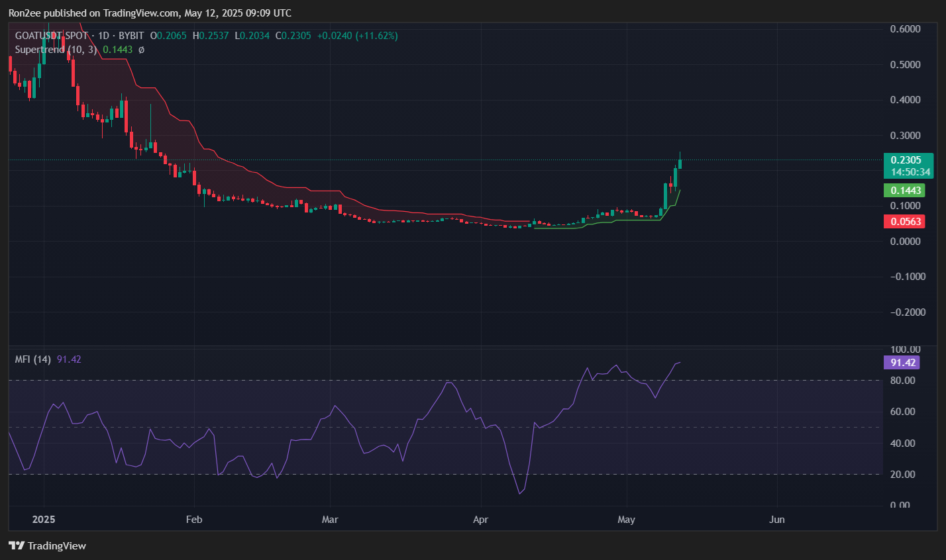
Task: Toggle visibility of the MFI (14) indicator
Action: coord(32,359)
